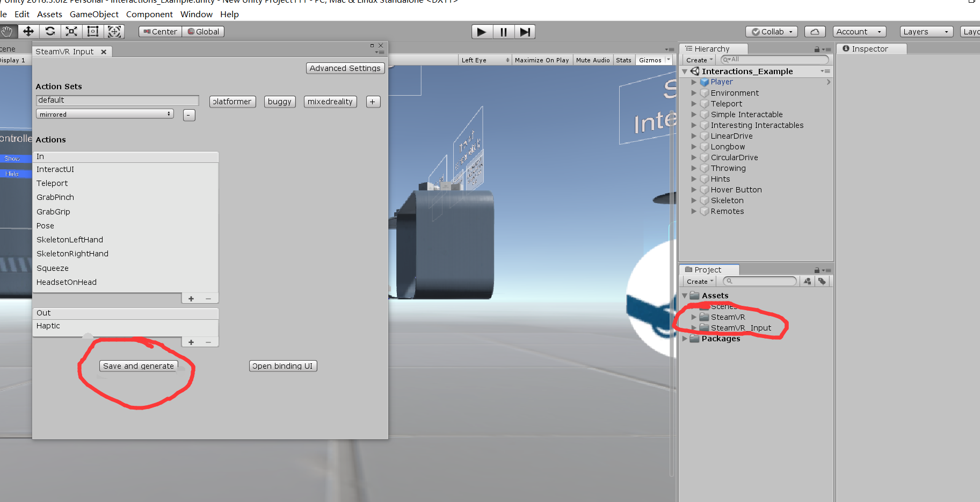Open the Left Eye dropdown
The height and width of the screenshot is (502, 980).
pos(485,60)
